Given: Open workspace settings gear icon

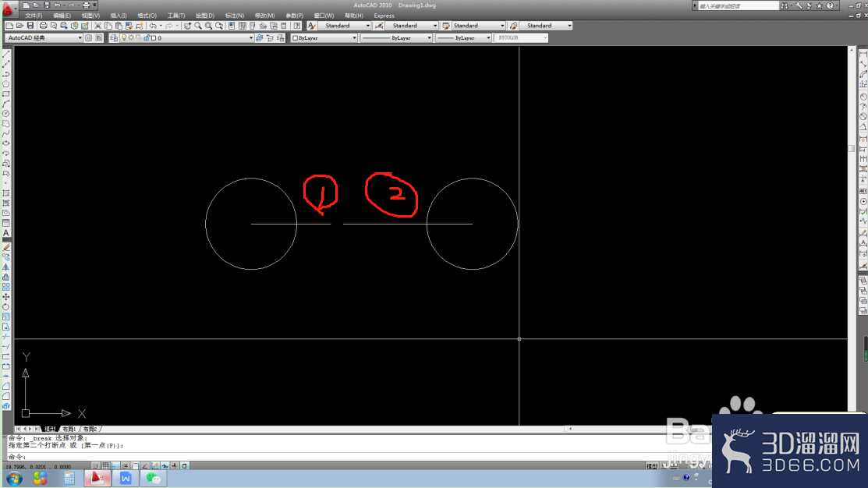Looking at the screenshot, I should coord(89,37).
